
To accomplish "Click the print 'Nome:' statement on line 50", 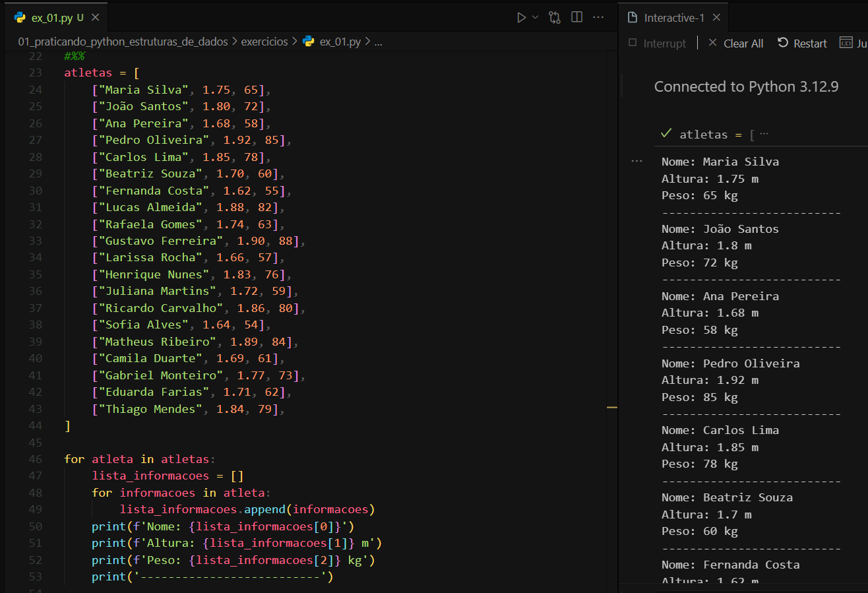I will click(x=224, y=526).
